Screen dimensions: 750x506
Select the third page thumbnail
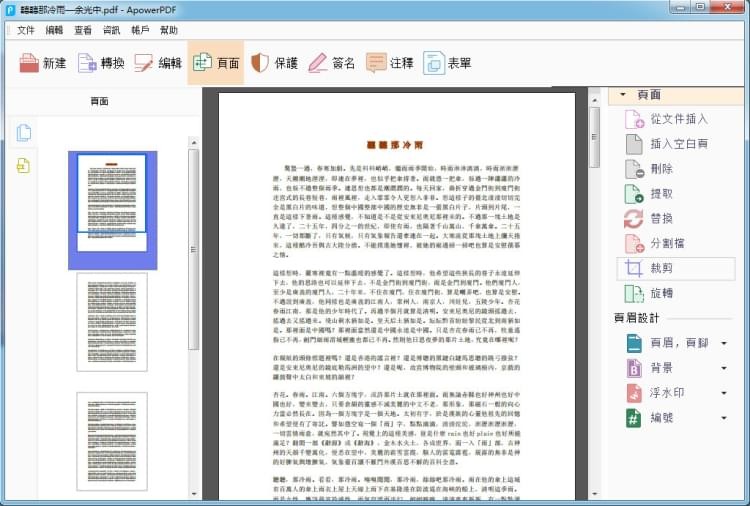point(112,441)
